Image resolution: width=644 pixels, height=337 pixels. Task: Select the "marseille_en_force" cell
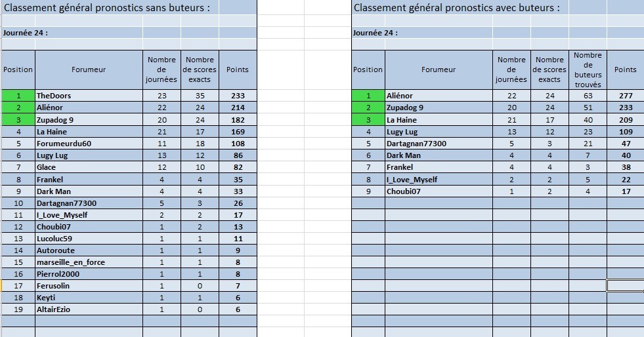(x=71, y=262)
